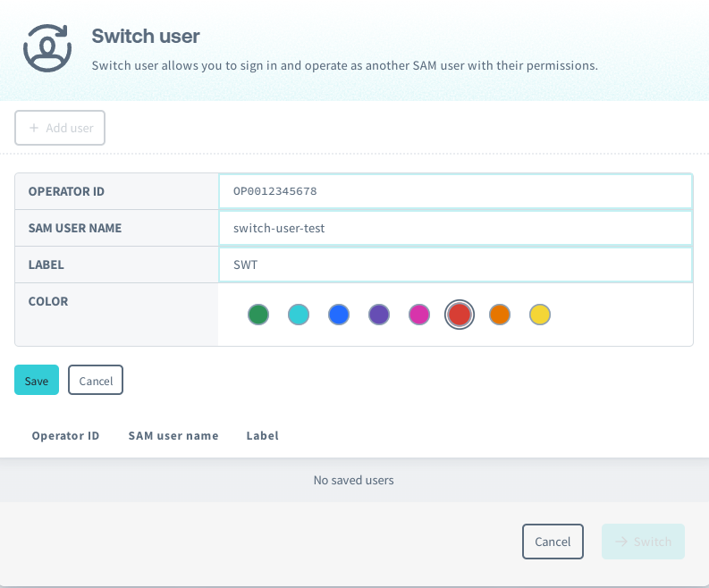Cancel editing the user form
Image resolution: width=709 pixels, height=588 pixels.
[x=96, y=381]
